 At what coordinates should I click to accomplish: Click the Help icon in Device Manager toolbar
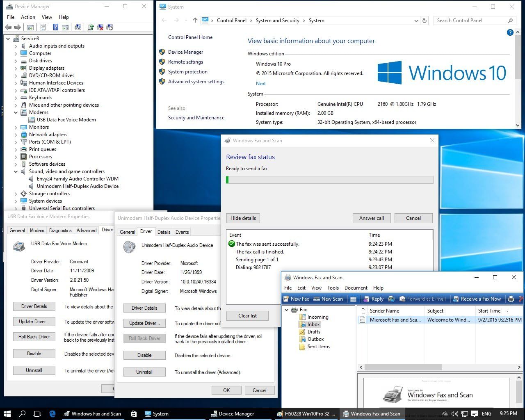coord(55,27)
